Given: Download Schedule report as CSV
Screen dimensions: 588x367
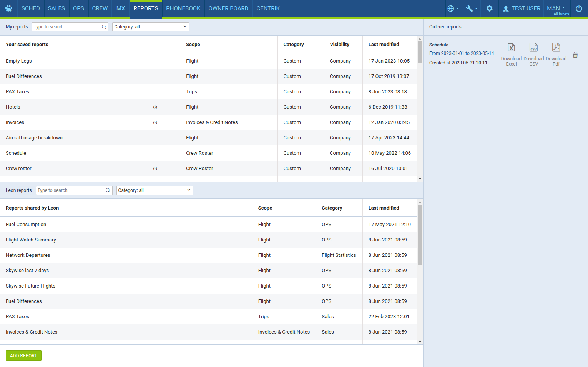Looking at the screenshot, I should coord(533,55).
